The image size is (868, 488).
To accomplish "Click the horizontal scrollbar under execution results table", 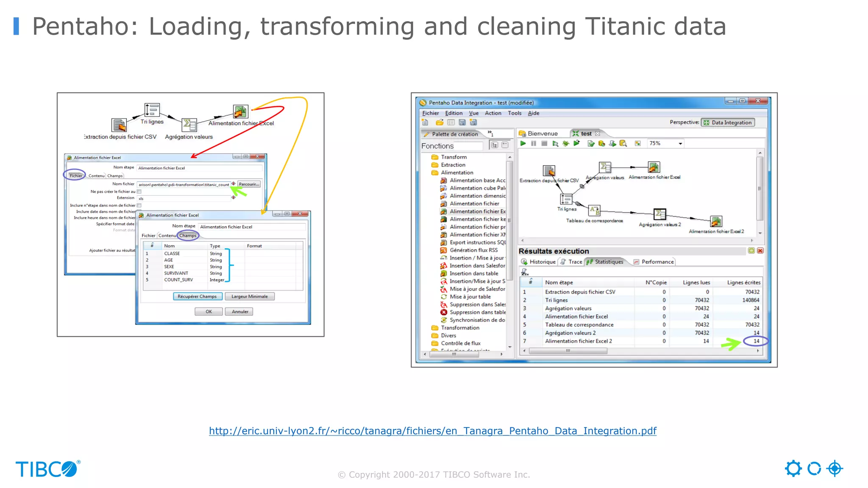I will (568, 351).
